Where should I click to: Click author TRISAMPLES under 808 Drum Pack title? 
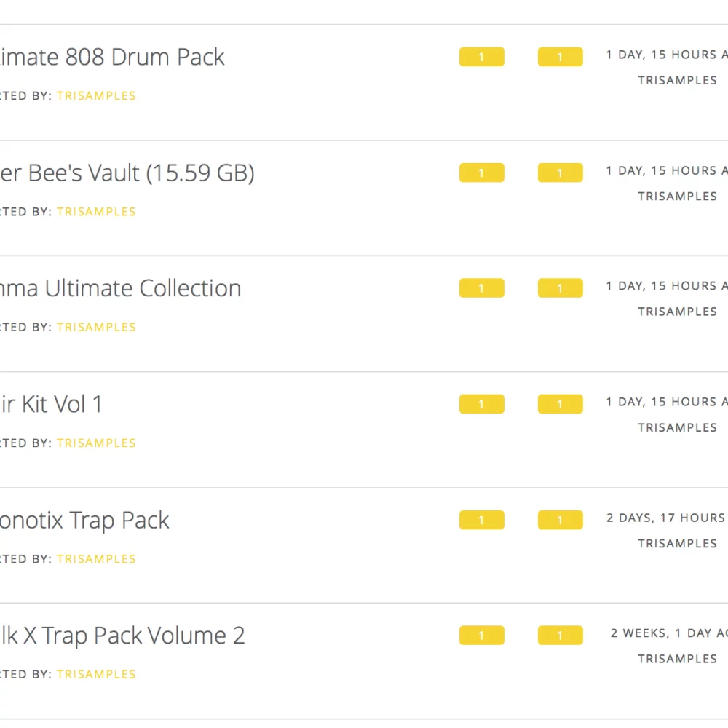pos(96,95)
